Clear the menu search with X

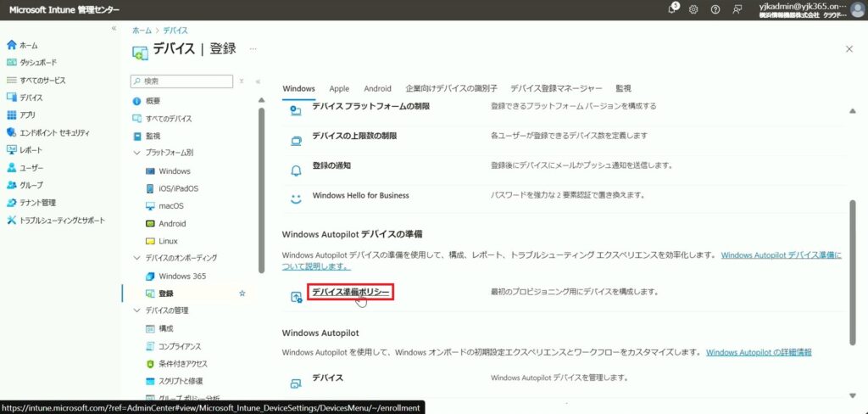click(x=242, y=81)
